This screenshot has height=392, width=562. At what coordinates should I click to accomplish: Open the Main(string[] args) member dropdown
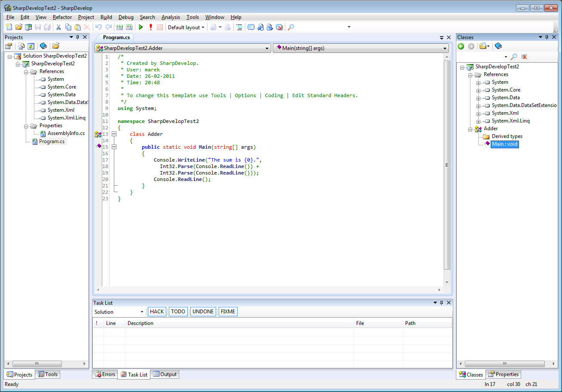[x=361, y=48]
